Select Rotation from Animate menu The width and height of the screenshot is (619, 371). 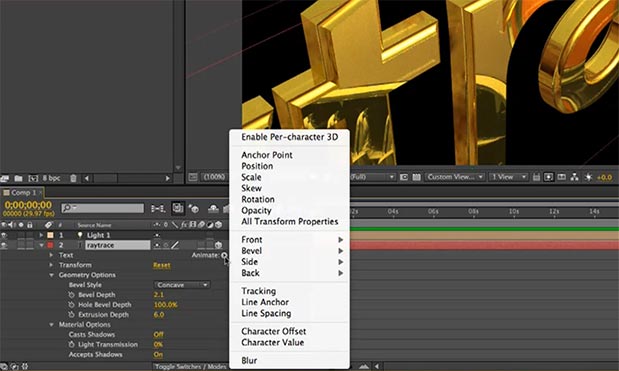pyautogui.click(x=289, y=199)
